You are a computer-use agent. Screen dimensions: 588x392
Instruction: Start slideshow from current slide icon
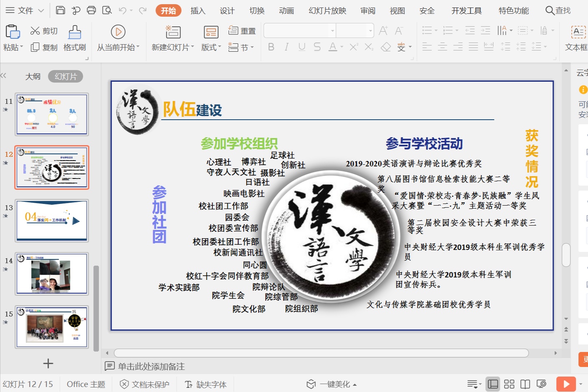[x=118, y=32]
